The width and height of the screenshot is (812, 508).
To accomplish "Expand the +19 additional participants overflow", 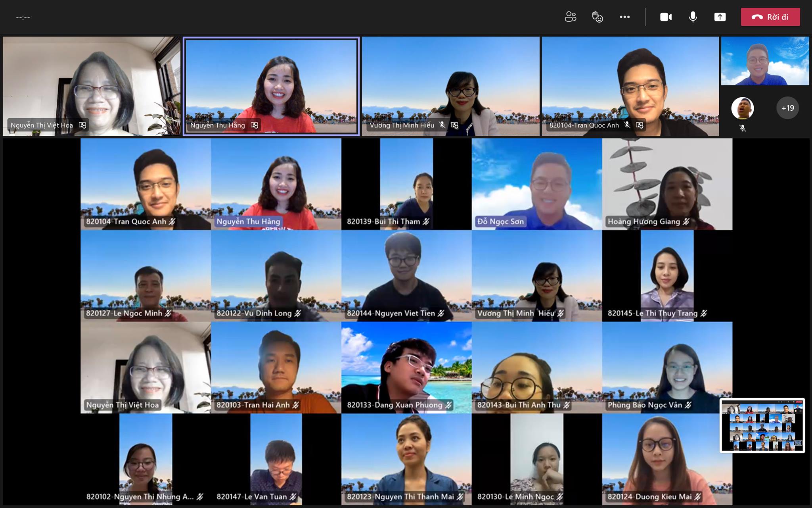I will coord(787,108).
